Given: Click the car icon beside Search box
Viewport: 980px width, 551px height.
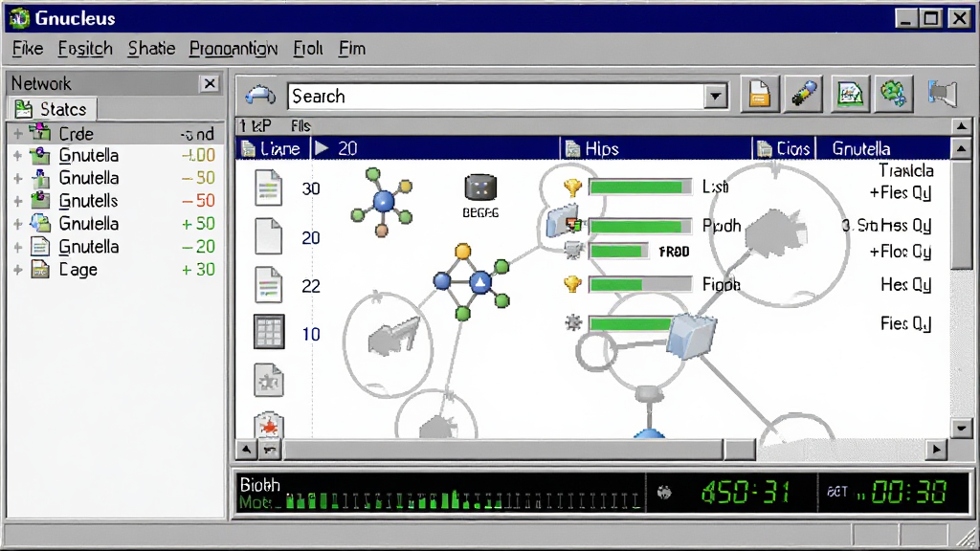Looking at the screenshot, I should click(x=260, y=95).
